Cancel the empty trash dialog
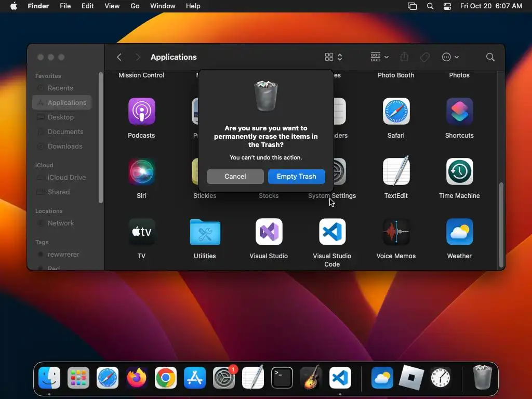 [235, 177]
